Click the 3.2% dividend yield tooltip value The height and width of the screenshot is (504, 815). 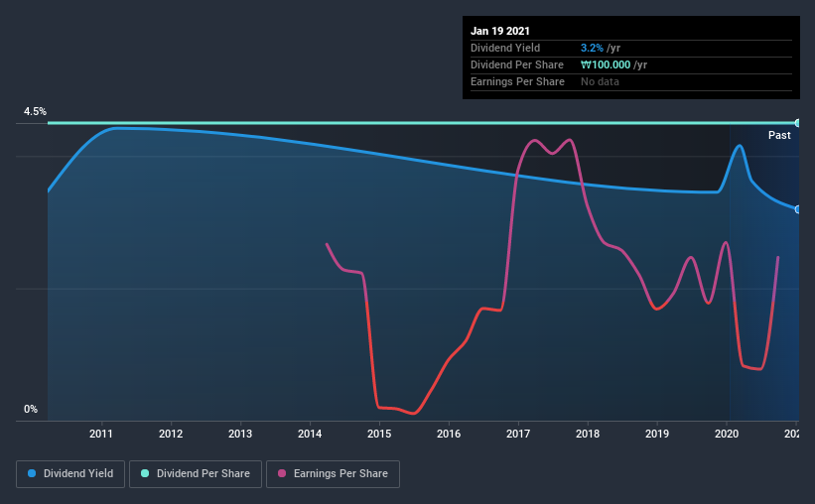[592, 48]
